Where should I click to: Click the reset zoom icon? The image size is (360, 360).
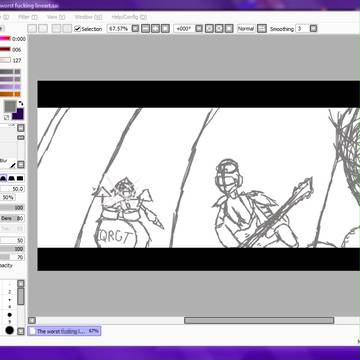165,29
